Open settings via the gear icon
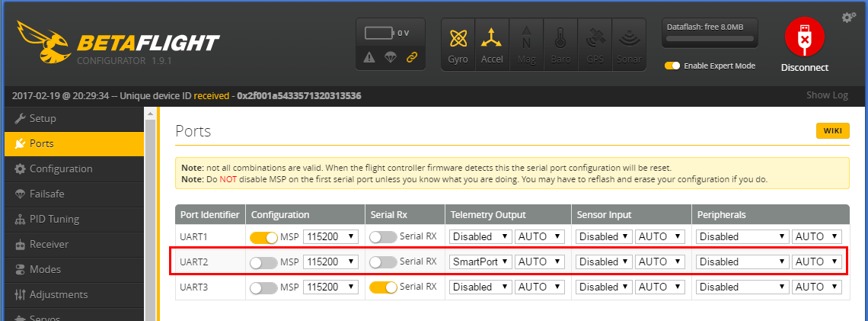Image resolution: width=868 pixels, height=321 pixels. coord(849,17)
